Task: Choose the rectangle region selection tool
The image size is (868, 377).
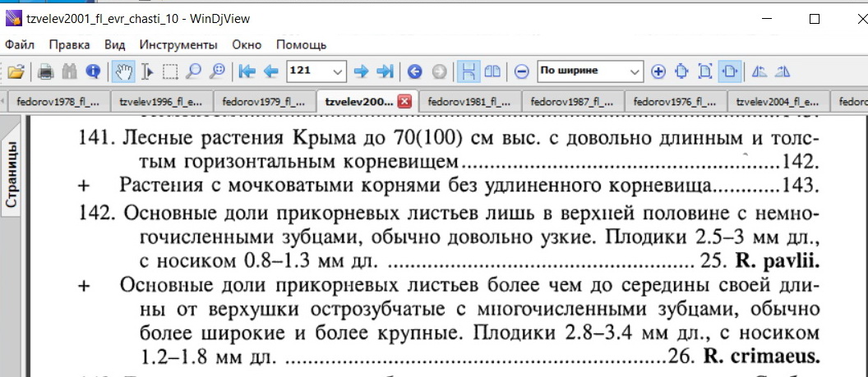Action: (x=170, y=71)
